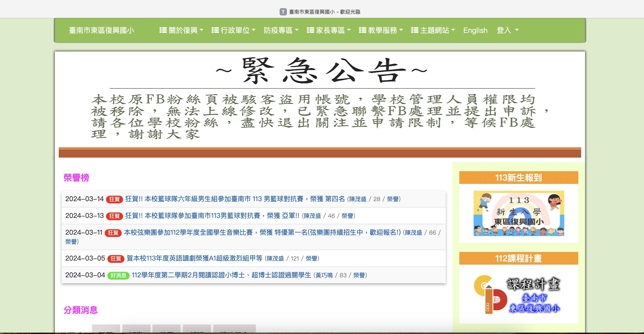The width and height of the screenshot is (644, 334).
Task: Click 狂賀 badge on the 2024-03-13 row
Action: (x=114, y=216)
